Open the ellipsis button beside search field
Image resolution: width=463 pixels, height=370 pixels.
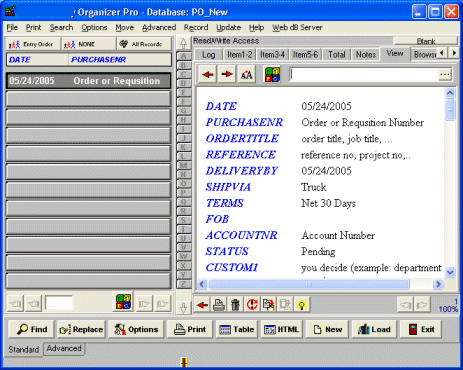pos(445,74)
